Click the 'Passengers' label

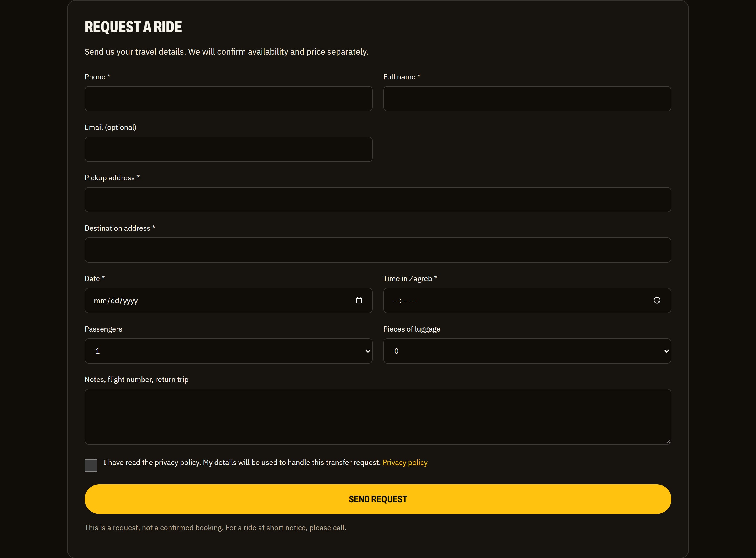103,329
